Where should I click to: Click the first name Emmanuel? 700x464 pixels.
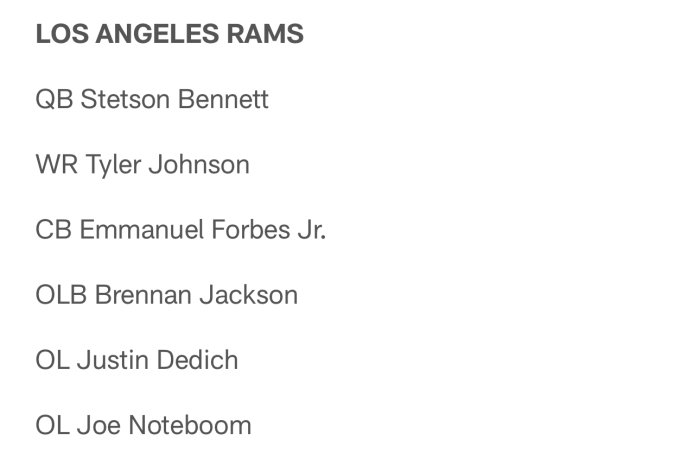coord(142,230)
